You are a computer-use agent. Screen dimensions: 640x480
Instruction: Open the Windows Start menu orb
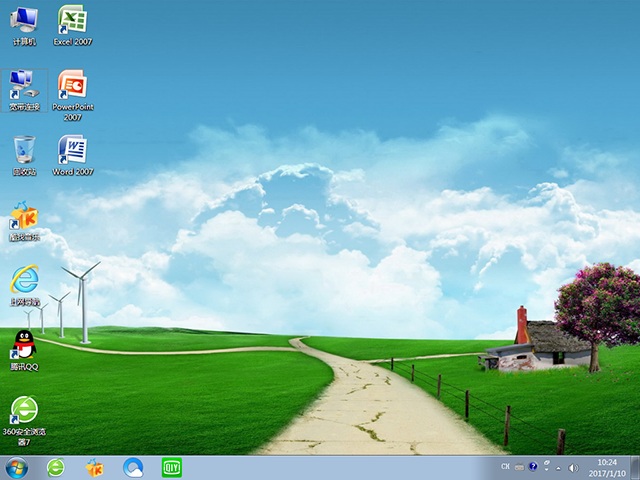[x=17, y=467]
